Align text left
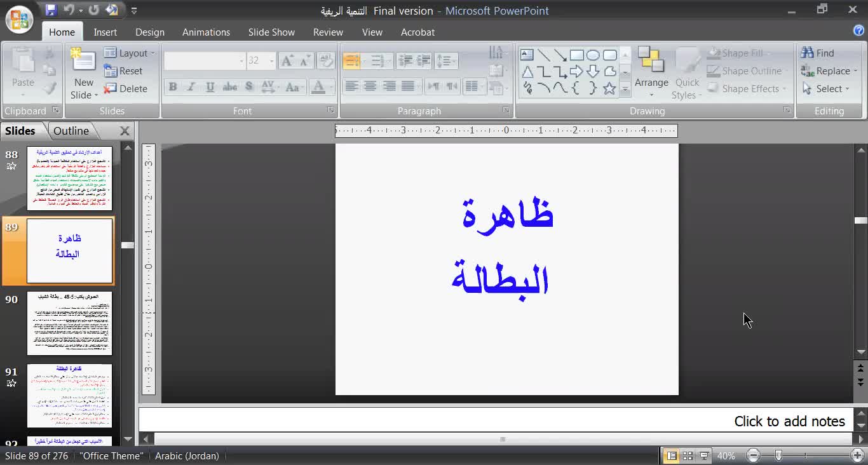The width and height of the screenshot is (868, 465). (351, 86)
